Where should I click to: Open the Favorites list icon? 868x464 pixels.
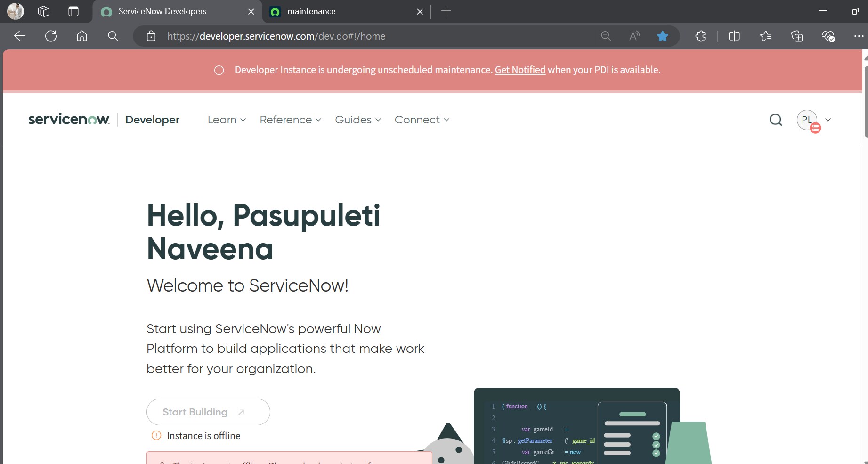tap(766, 36)
